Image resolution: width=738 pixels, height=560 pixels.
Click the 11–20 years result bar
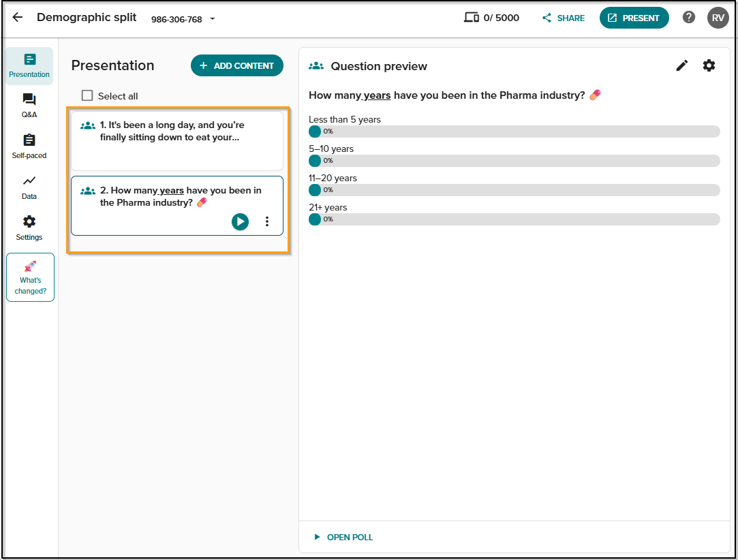514,189
